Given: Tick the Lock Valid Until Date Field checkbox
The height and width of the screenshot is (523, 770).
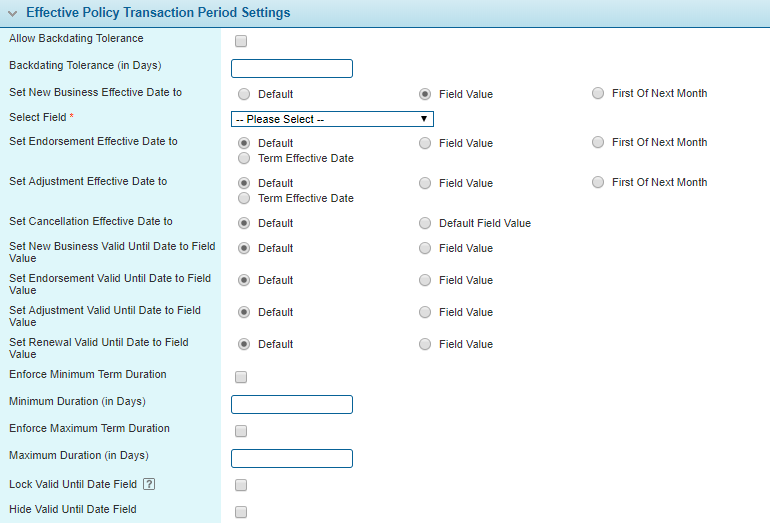Looking at the screenshot, I should coord(240,486).
